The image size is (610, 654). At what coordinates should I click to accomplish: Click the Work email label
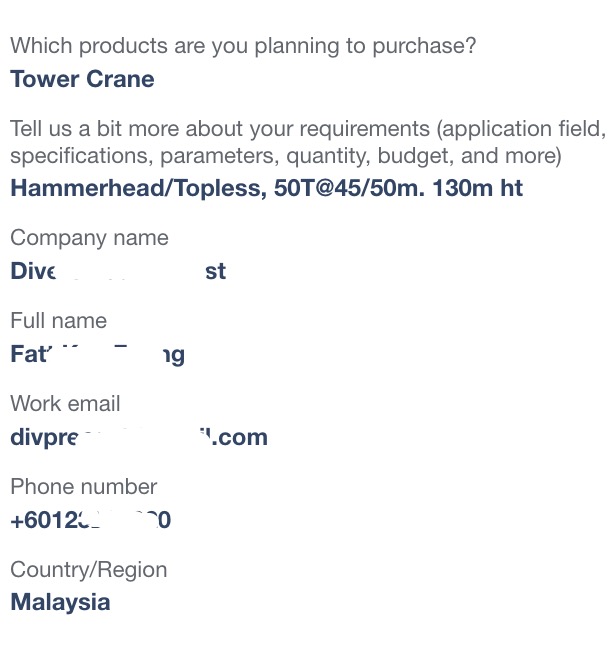tap(65, 404)
